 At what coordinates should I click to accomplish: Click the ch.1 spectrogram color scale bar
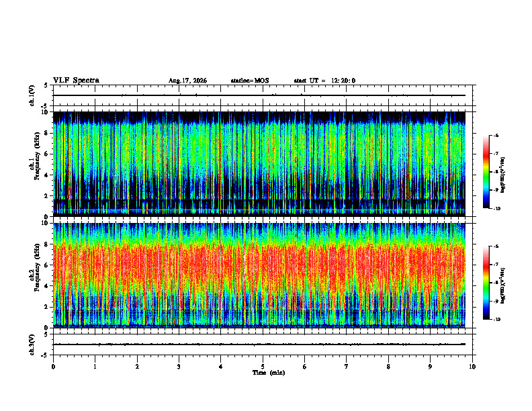(486, 172)
